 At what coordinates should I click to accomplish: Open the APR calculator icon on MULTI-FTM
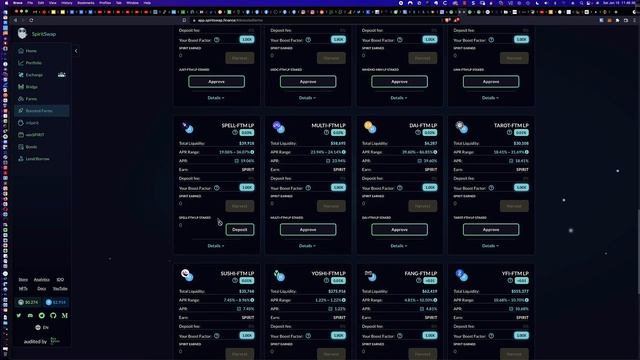328,161
